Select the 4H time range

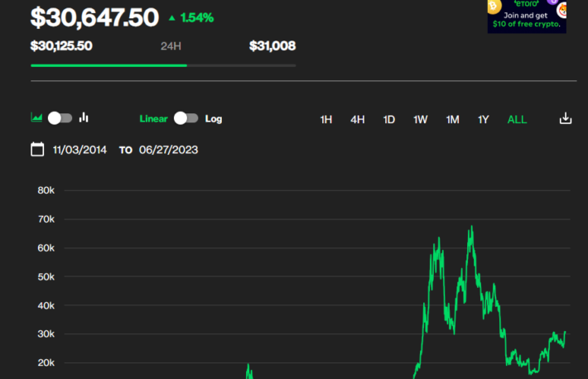358,120
